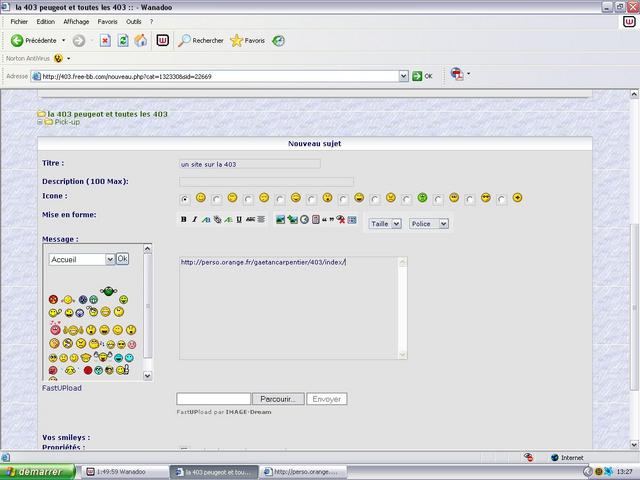Image resolution: width=640 pixels, height=480 pixels.
Task: Open the Affichage menu
Action: click(x=75, y=21)
